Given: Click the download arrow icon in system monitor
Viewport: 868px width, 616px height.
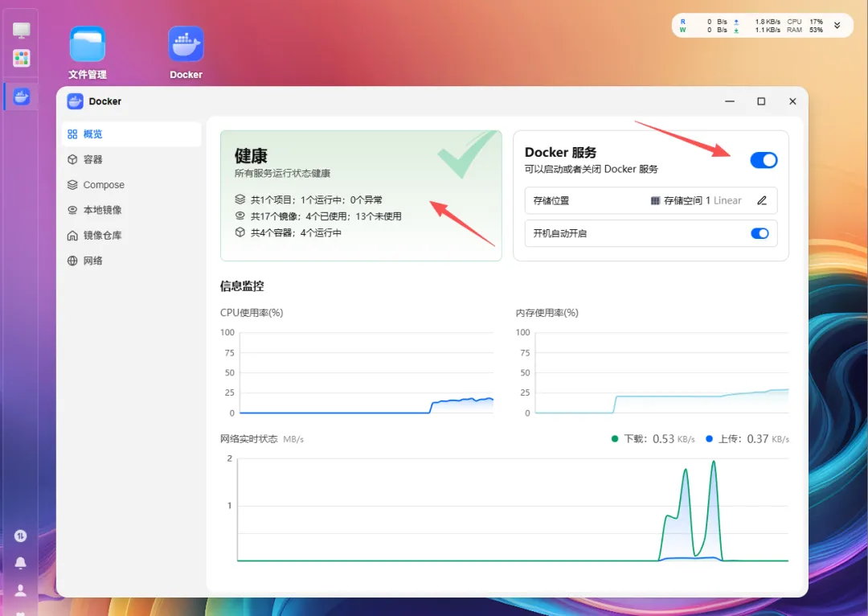Looking at the screenshot, I should (x=736, y=31).
